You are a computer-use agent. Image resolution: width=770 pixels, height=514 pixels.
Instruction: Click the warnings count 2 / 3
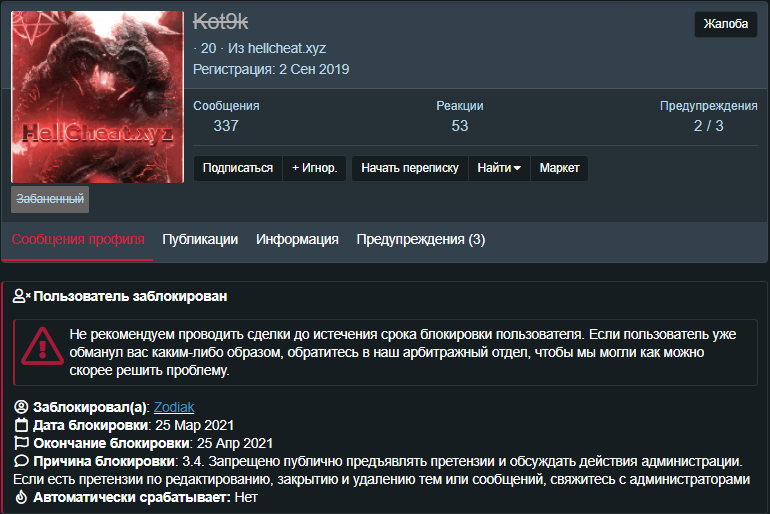coord(708,126)
